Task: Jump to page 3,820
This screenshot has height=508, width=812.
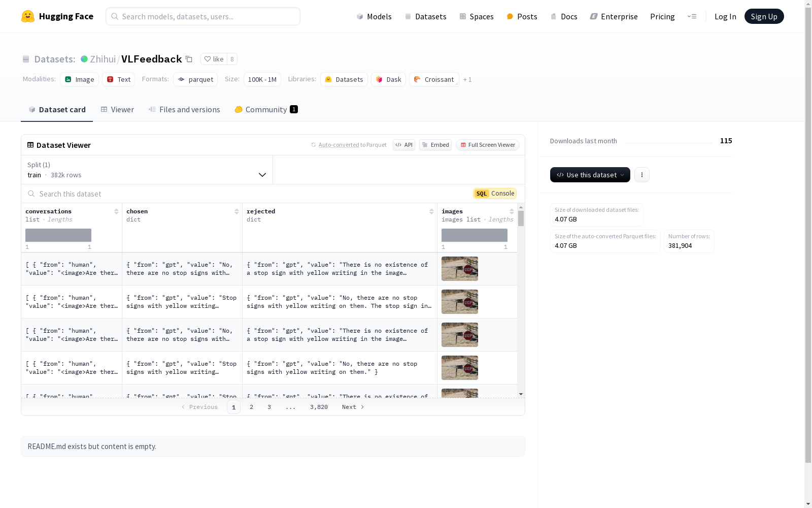Action: [319, 407]
